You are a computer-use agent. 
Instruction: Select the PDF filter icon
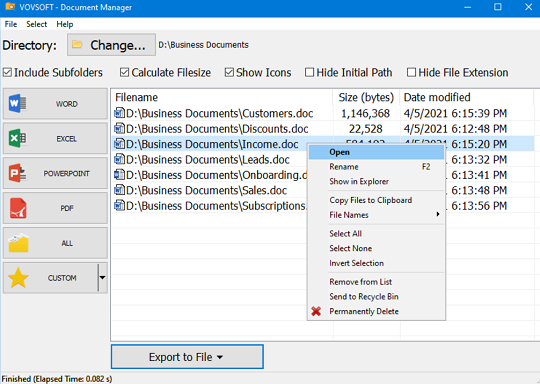18,208
